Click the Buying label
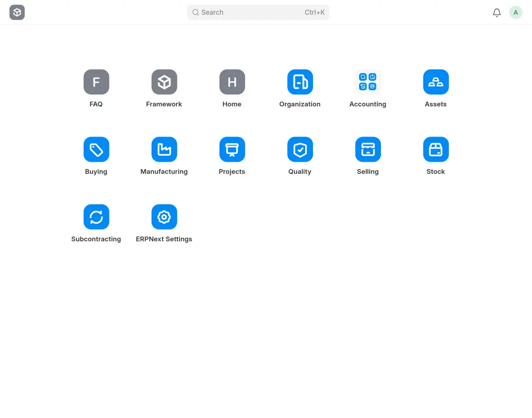The height and width of the screenshot is (418, 532). click(x=96, y=172)
